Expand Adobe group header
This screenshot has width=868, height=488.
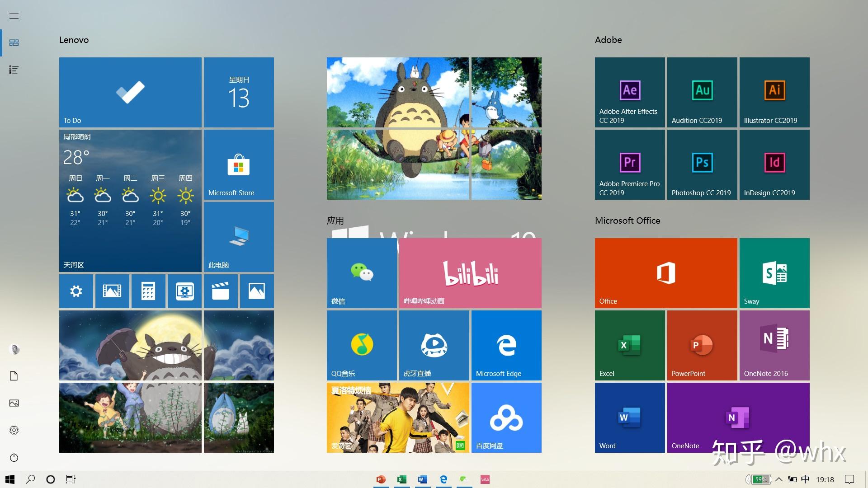[x=608, y=40]
